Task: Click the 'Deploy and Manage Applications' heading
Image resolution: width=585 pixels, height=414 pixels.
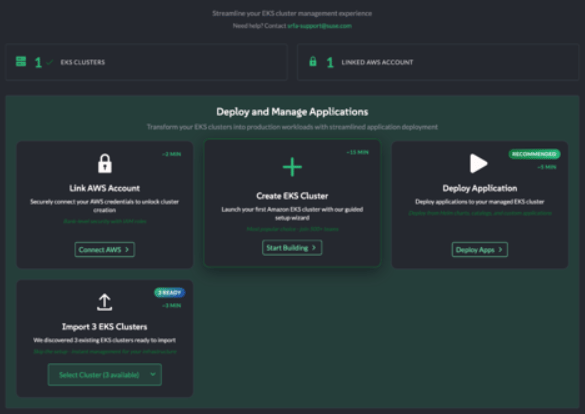Action: (292, 112)
